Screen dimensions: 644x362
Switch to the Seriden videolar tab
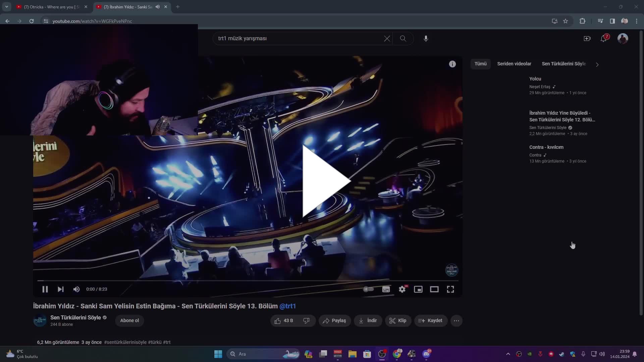514,63
